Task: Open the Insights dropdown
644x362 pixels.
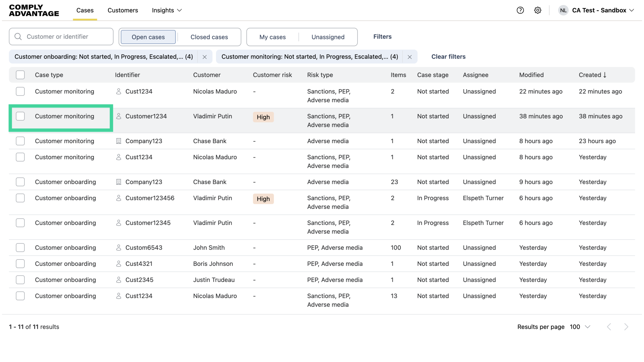Action: [x=167, y=10]
